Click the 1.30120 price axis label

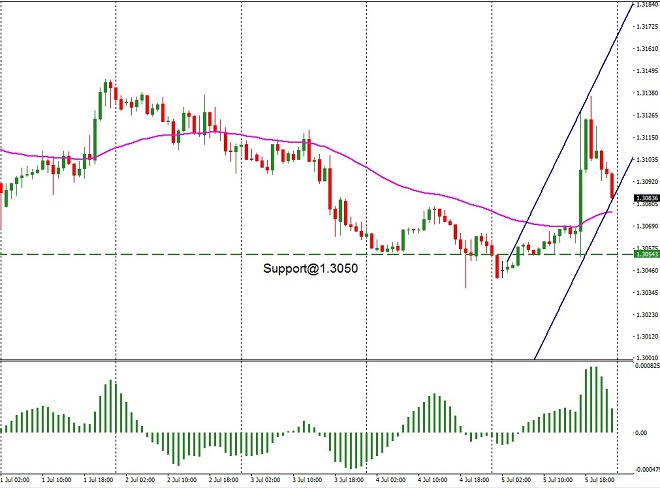pos(647,337)
